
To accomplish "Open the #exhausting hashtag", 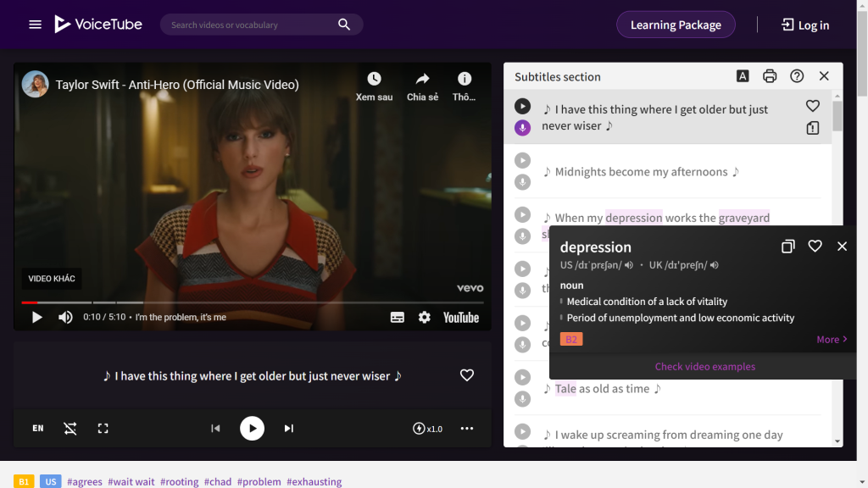I will (314, 481).
